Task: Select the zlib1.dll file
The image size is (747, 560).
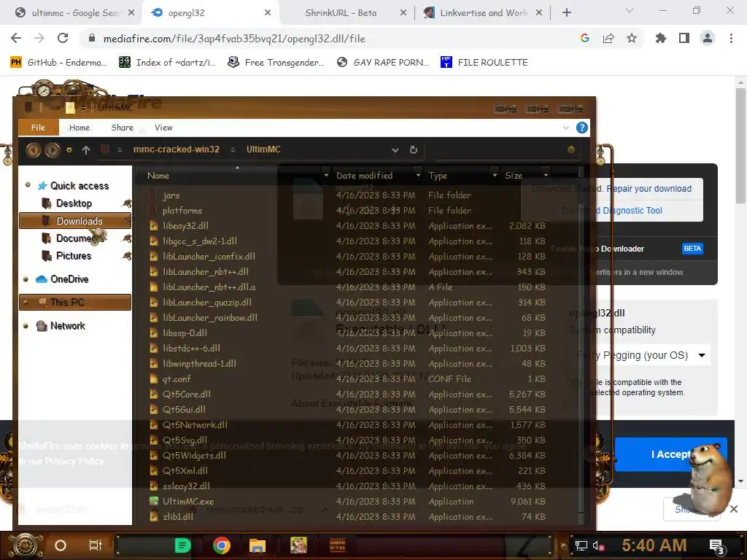Action: pyautogui.click(x=178, y=517)
